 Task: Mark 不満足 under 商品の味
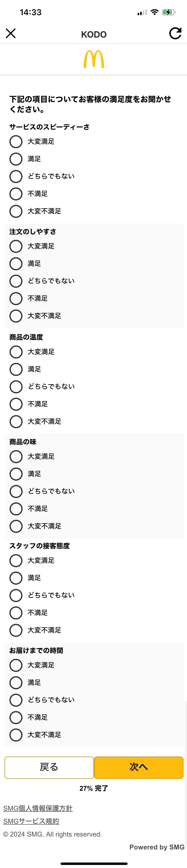(x=16, y=509)
